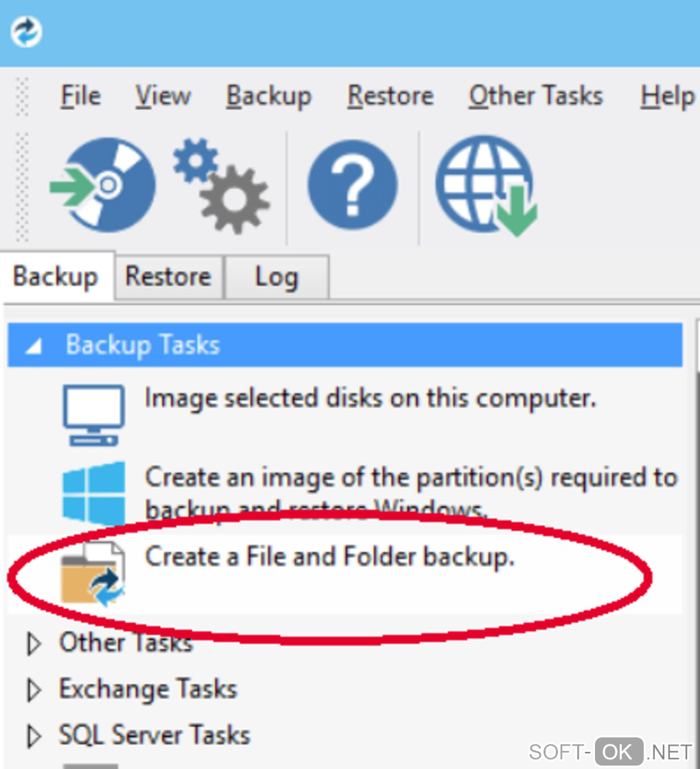Click the computer monitor disk image icon
The width and height of the screenshot is (700, 769).
93,414
